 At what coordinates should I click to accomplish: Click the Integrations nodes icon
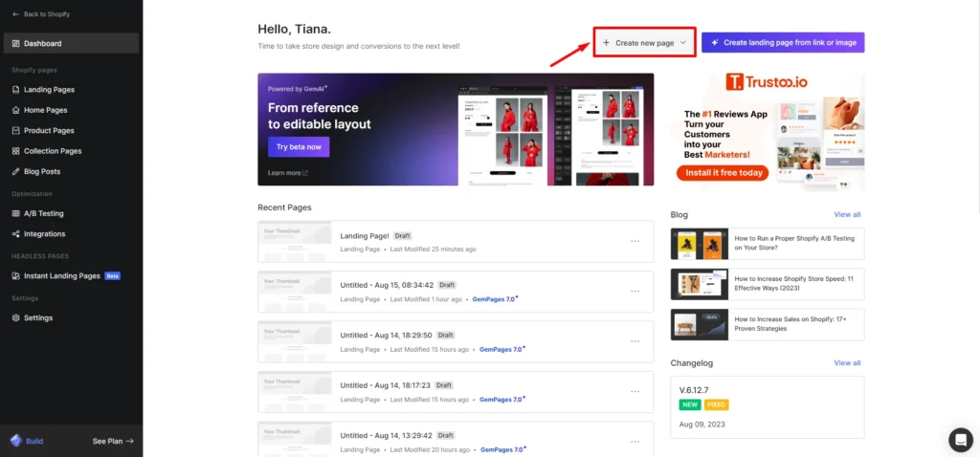[15, 233]
